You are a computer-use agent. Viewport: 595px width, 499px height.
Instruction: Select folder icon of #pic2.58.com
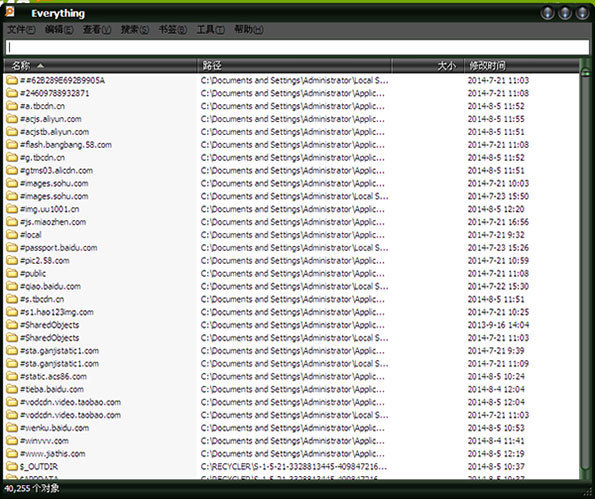[12, 261]
